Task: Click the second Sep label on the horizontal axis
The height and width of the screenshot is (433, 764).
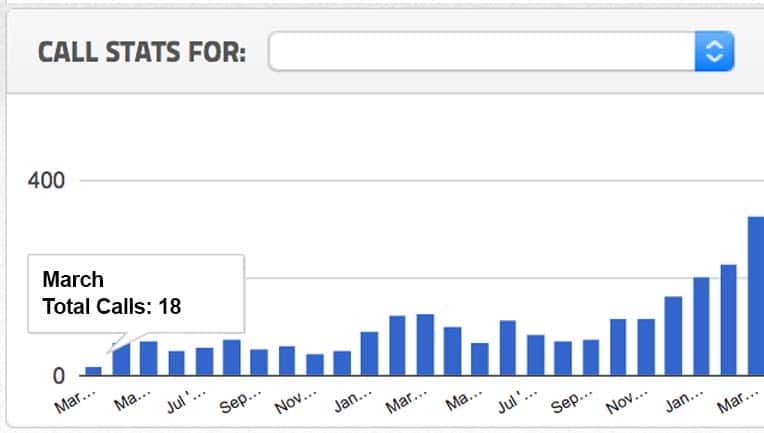Action: pos(572,401)
